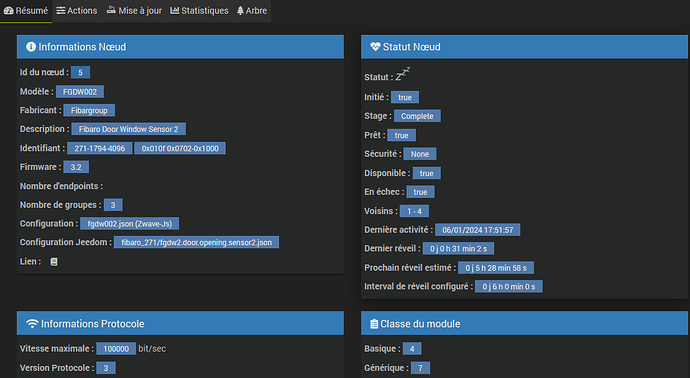The height and width of the screenshot is (378, 690).
Task: Open the Statistiques tab
Action: [x=199, y=11]
